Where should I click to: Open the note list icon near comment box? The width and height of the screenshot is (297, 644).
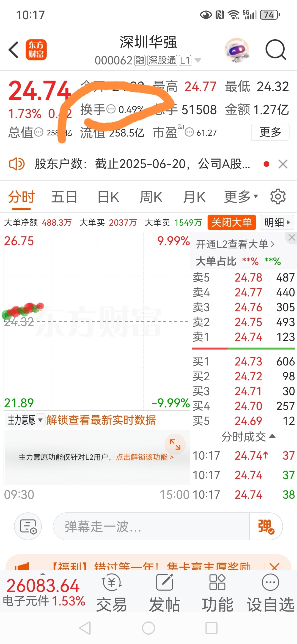(x=28, y=526)
